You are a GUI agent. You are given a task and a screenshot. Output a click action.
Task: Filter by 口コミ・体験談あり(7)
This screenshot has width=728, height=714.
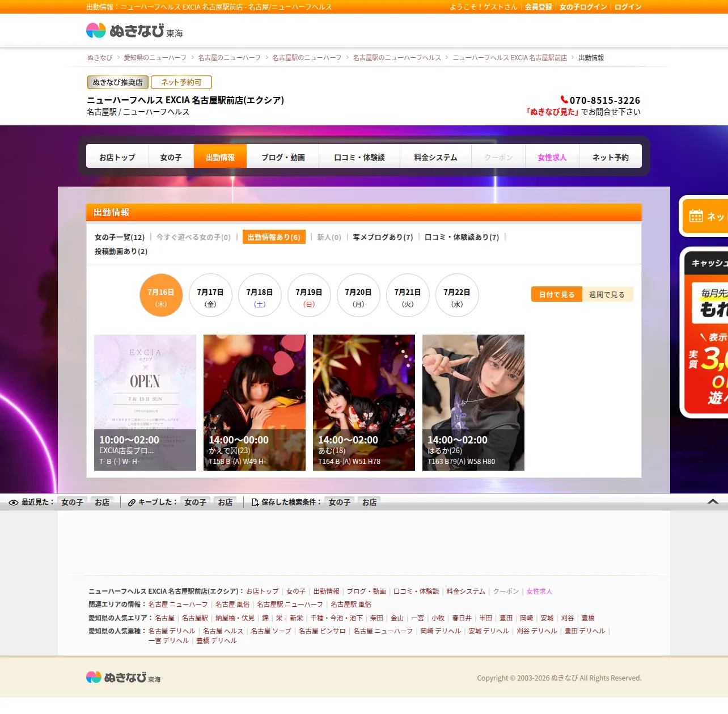pyautogui.click(x=462, y=237)
